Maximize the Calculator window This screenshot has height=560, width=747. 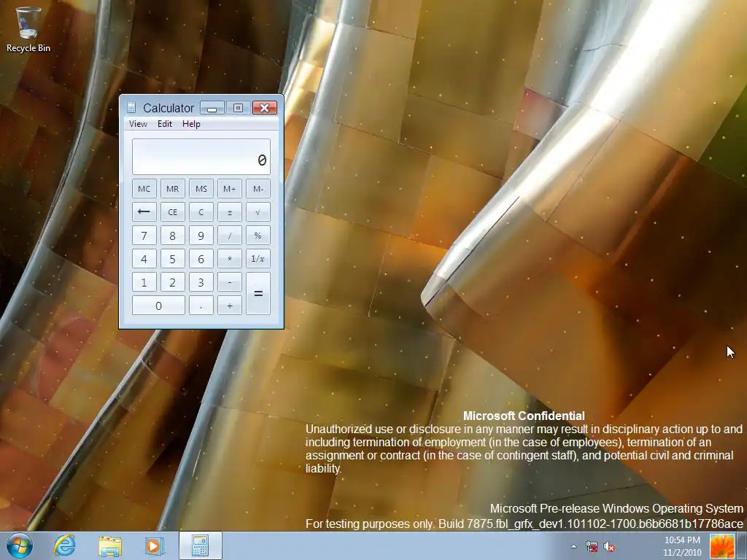click(239, 108)
